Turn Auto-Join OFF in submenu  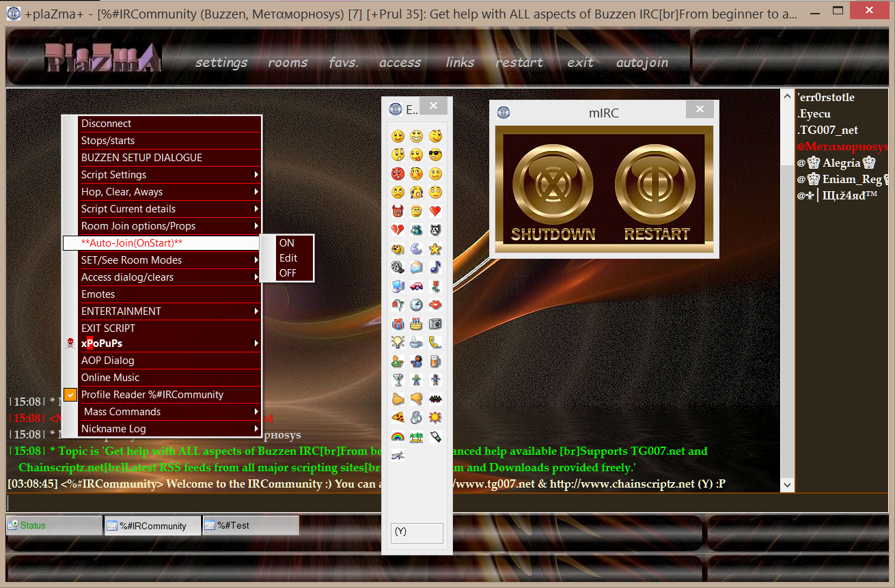pos(288,273)
